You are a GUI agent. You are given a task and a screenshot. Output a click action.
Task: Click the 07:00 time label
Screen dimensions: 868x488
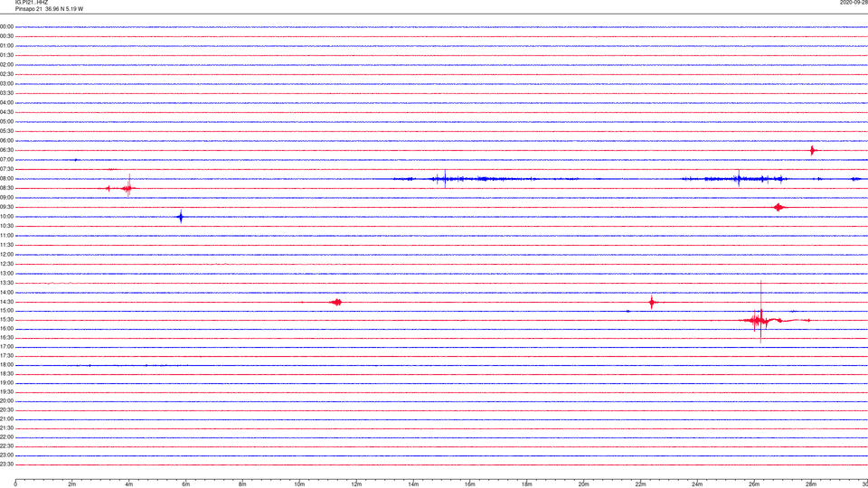(6, 159)
